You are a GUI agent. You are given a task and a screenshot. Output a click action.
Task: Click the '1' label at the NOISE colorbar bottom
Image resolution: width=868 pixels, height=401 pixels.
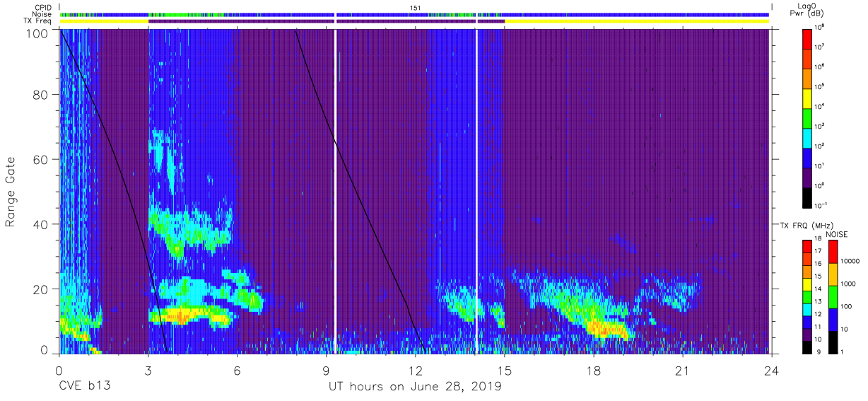point(843,351)
